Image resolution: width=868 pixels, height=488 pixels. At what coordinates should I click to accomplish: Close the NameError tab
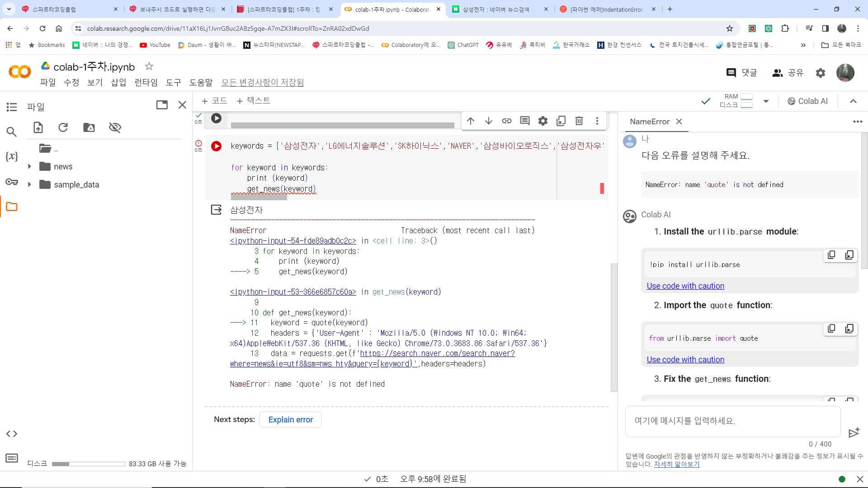[x=679, y=122]
